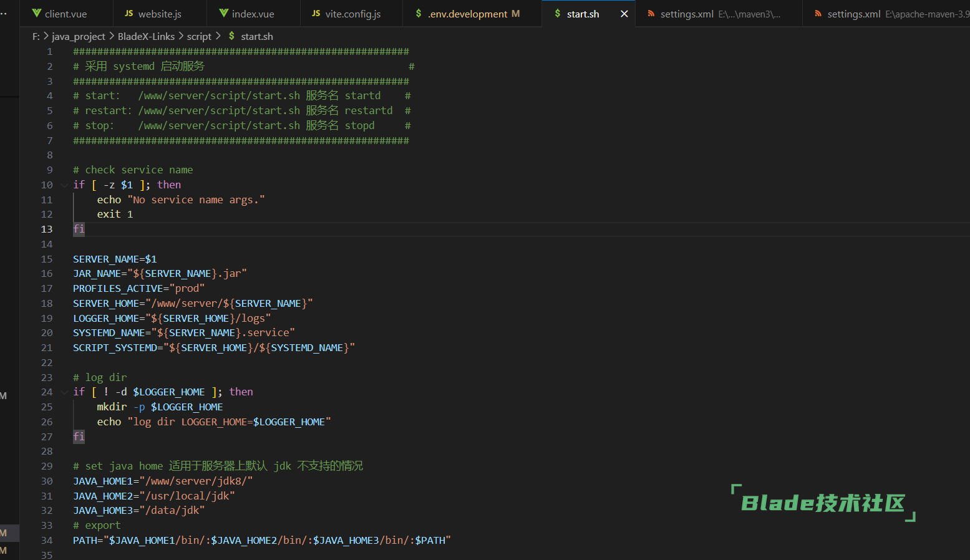This screenshot has width=970, height=560.
Task: Click 'JAVA_HOME3="/data/jdk"' line
Action: pos(138,511)
